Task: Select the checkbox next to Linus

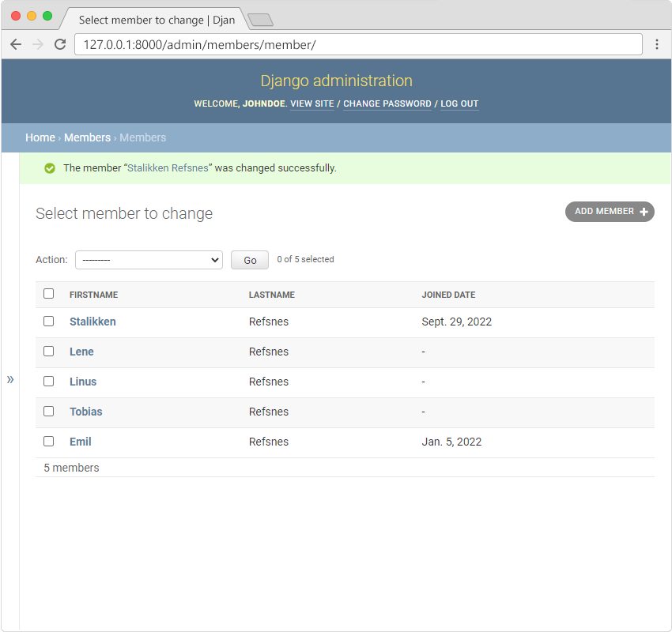Action: click(x=49, y=382)
